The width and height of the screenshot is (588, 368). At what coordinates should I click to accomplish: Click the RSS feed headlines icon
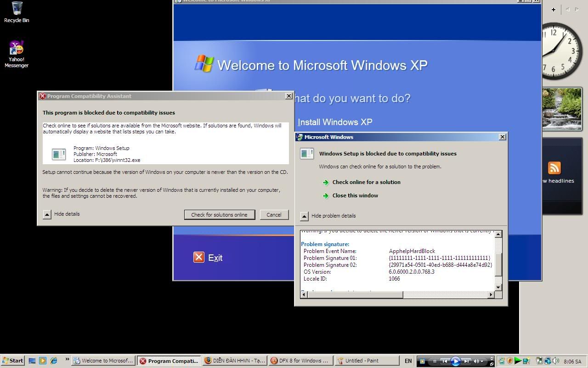point(554,168)
